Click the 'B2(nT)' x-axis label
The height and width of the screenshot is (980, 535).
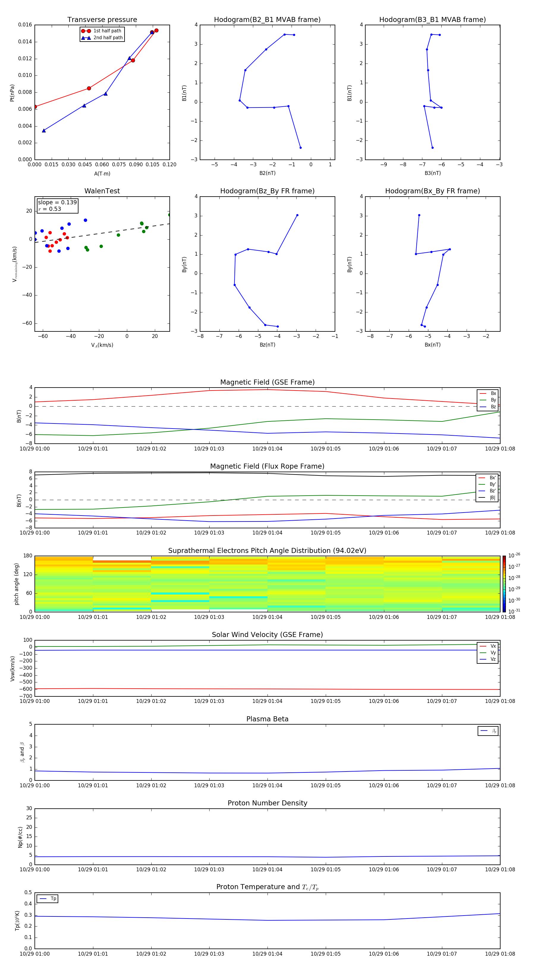click(267, 173)
